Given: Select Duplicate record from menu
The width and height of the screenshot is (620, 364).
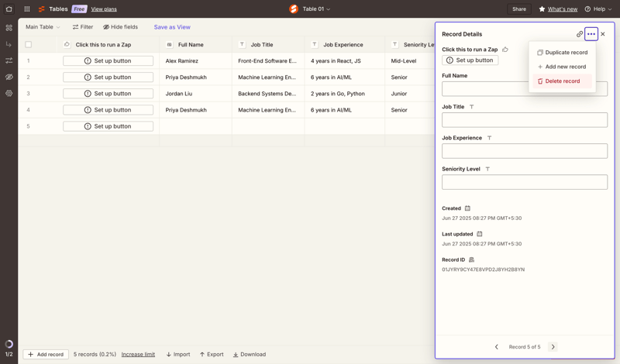Looking at the screenshot, I should coord(563,52).
